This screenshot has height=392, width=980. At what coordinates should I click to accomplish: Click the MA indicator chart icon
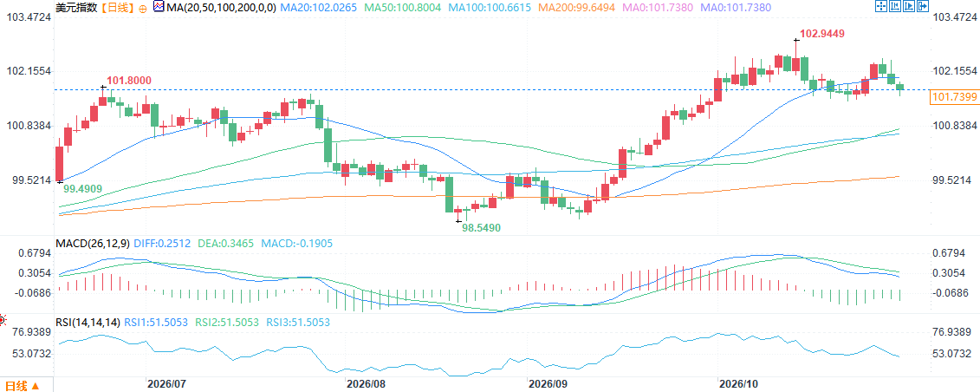[x=158, y=7]
